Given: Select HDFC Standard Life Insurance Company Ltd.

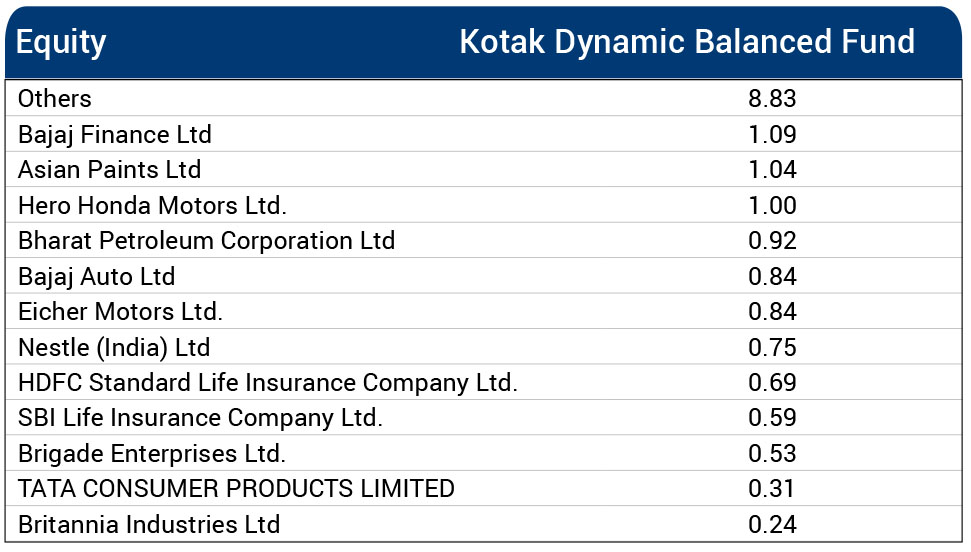Looking at the screenshot, I should point(268,382).
